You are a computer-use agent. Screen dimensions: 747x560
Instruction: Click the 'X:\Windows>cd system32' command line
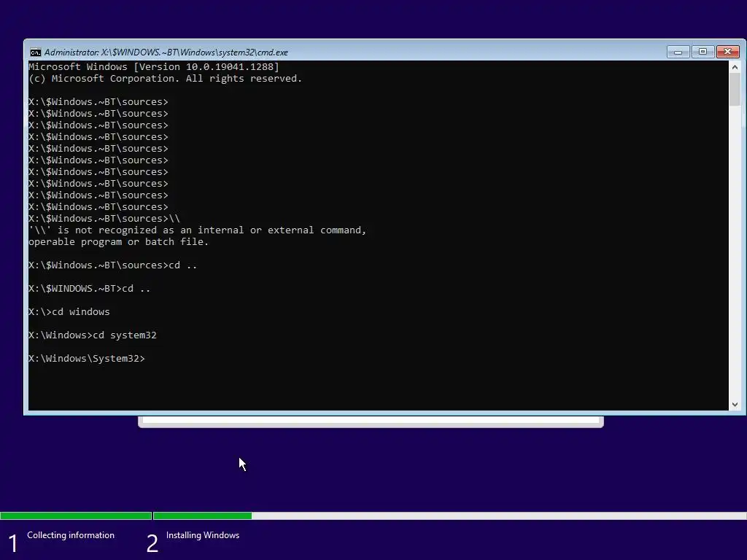coord(93,335)
